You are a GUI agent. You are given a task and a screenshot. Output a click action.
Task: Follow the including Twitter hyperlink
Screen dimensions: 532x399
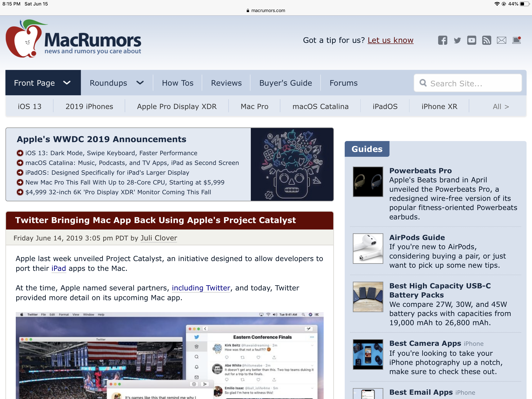[201, 288]
